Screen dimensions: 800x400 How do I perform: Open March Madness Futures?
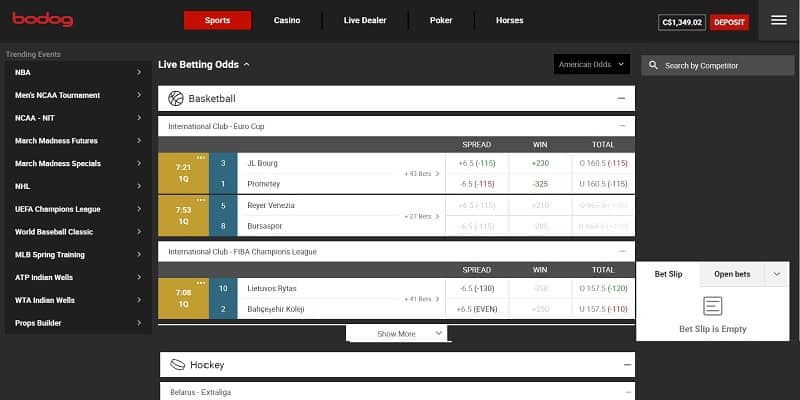[x=78, y=141]
